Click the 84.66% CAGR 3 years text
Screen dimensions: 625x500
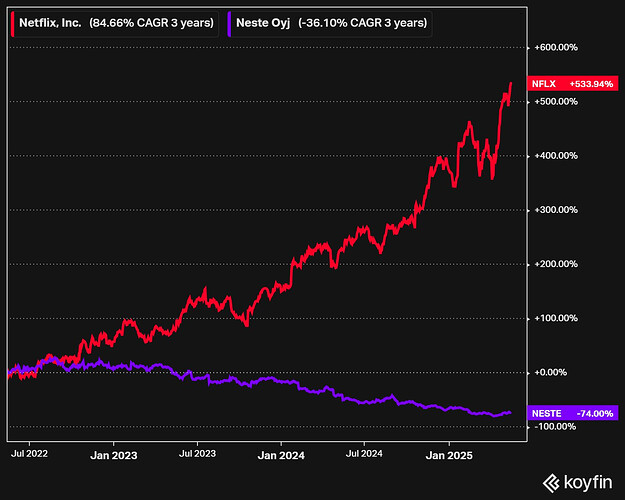[151, 23]
